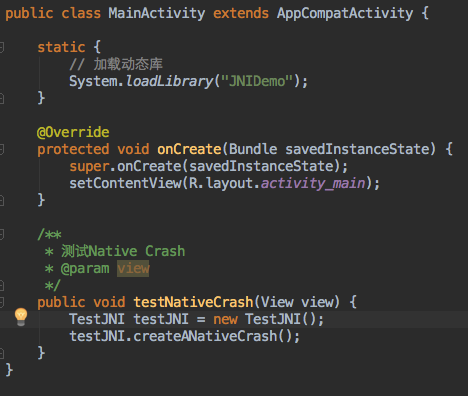
Task: Click the onCreate method name in declaration
Action: pyautogui.click(x=189, y=149)
